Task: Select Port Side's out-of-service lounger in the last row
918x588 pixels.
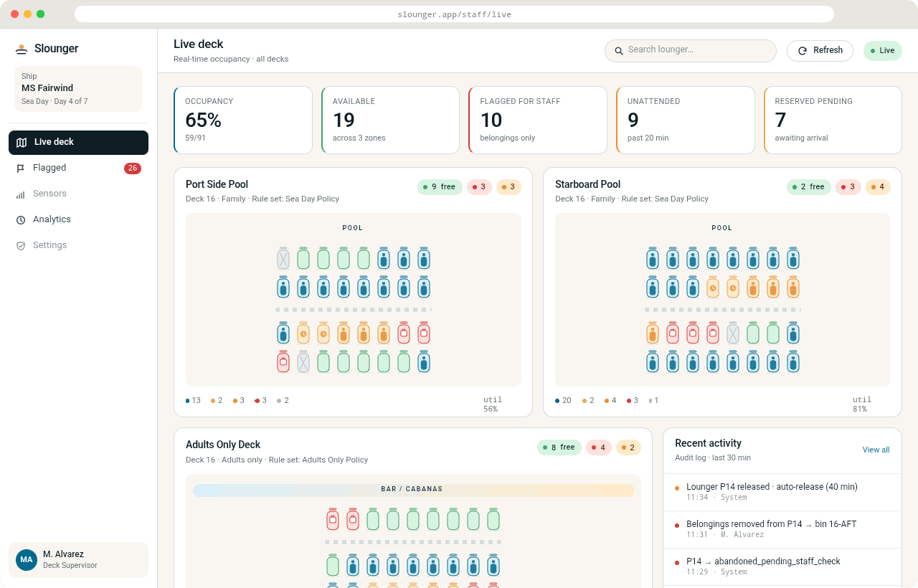Action: pyautogui.click(x=303, y=361)
